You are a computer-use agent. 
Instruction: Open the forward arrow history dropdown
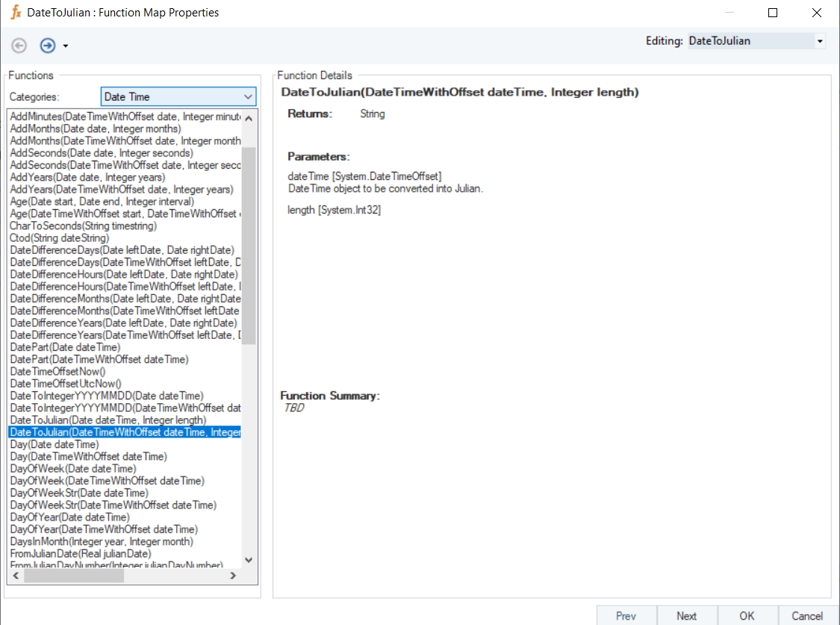[x=66, y=46]
